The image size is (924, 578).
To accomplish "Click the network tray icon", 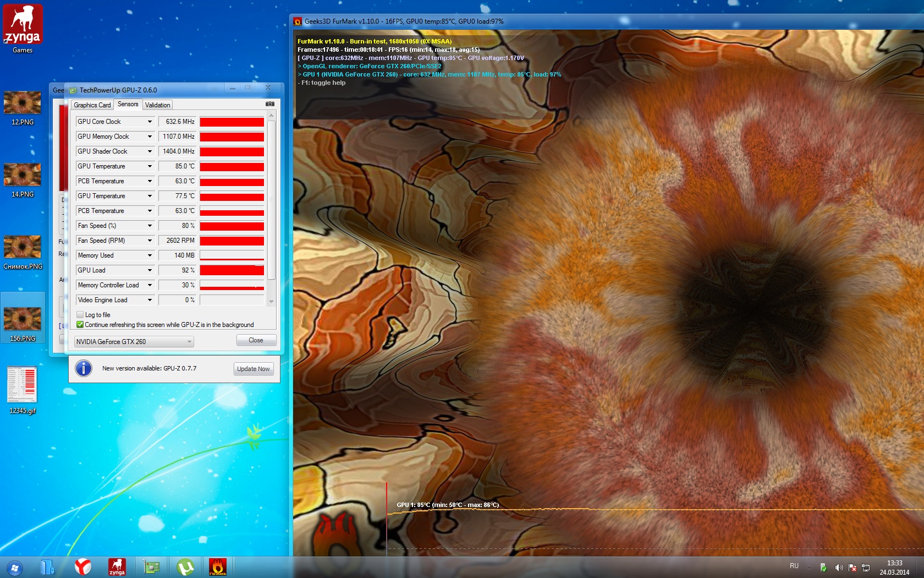I will click(866, 568).
